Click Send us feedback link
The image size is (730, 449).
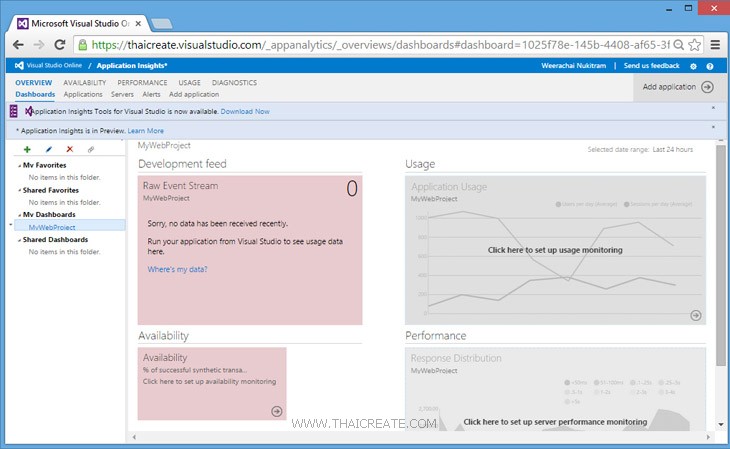651,66
